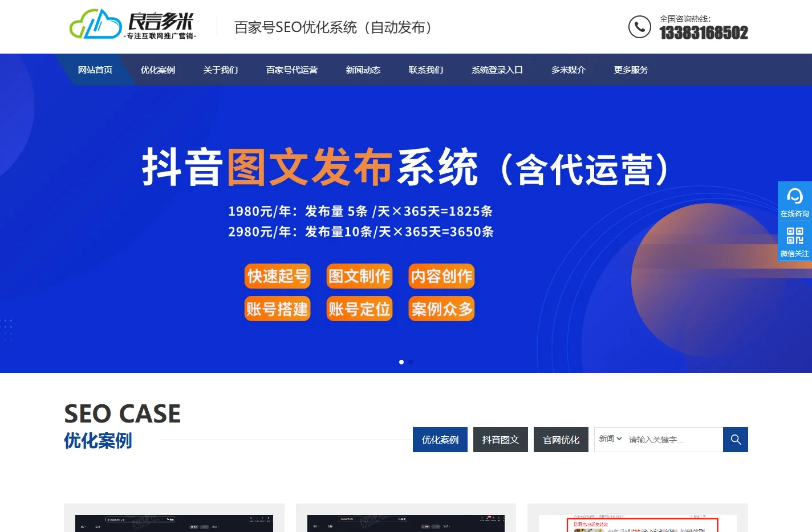Image resolution: width=812 pixels, height=532 pixels.
Task: Open the middle case thumbnail card
Action: tap(406, 518)
